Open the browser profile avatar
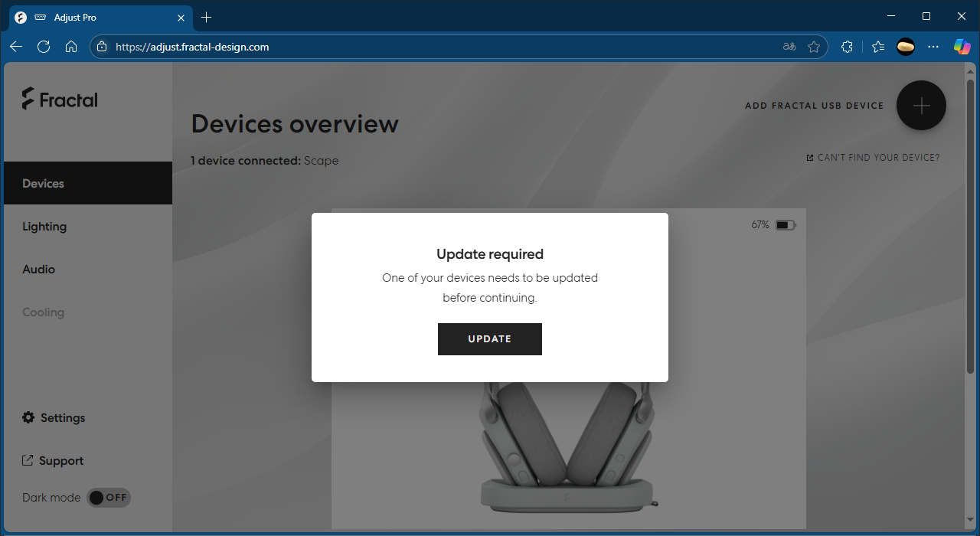Screen dimensions: 980x536 [906, 47]
